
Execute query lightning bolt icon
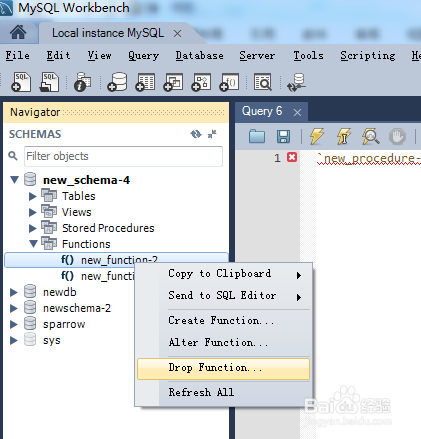point(316,136)
